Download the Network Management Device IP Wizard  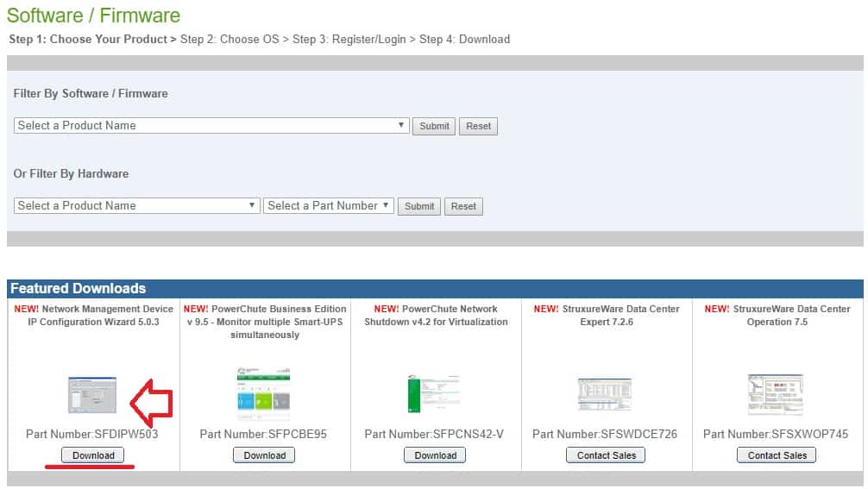[x=93, y=455]
